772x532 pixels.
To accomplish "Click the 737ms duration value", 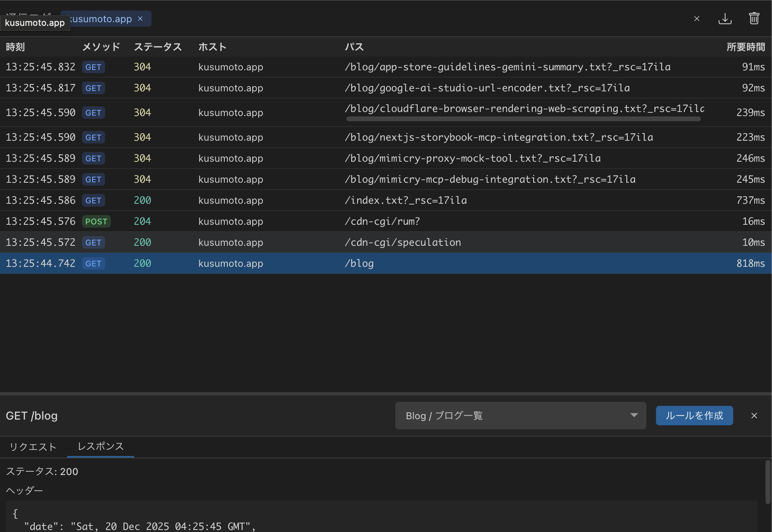I will point(751,201).
